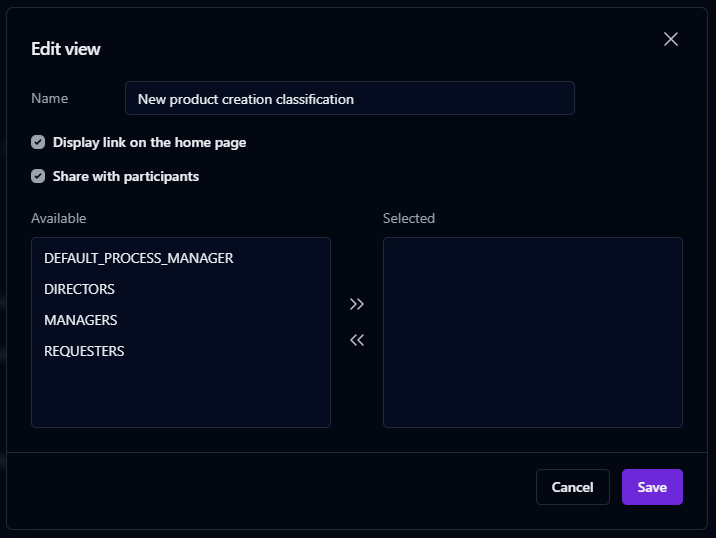Choose MANAGERS in the Available list
716x538 pixels.
[81, 320]
